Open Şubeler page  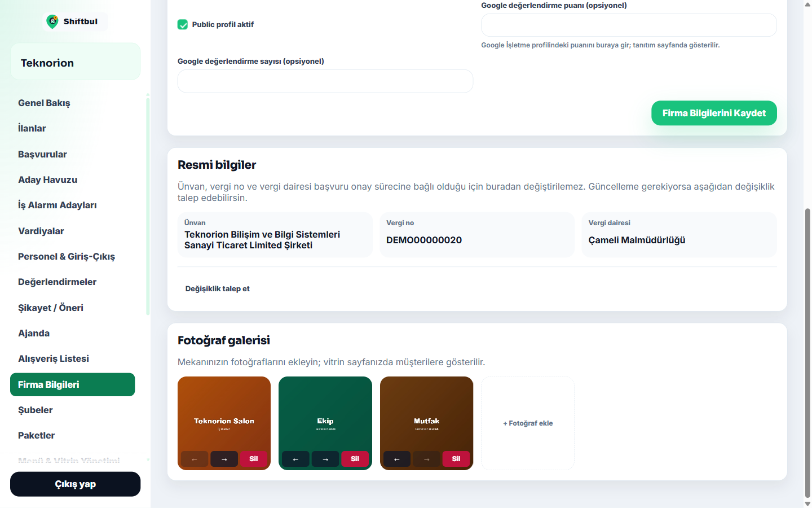[x=72, y=410]
